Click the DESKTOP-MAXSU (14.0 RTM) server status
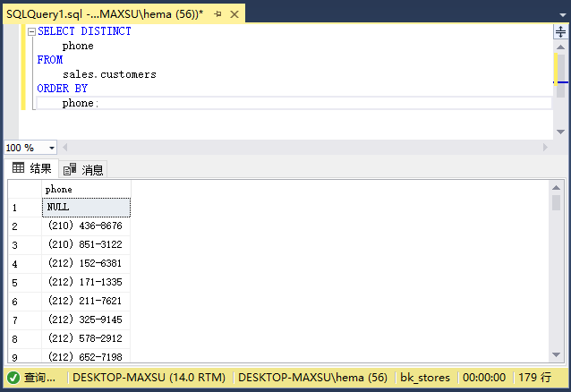 (x=149, y=378)
